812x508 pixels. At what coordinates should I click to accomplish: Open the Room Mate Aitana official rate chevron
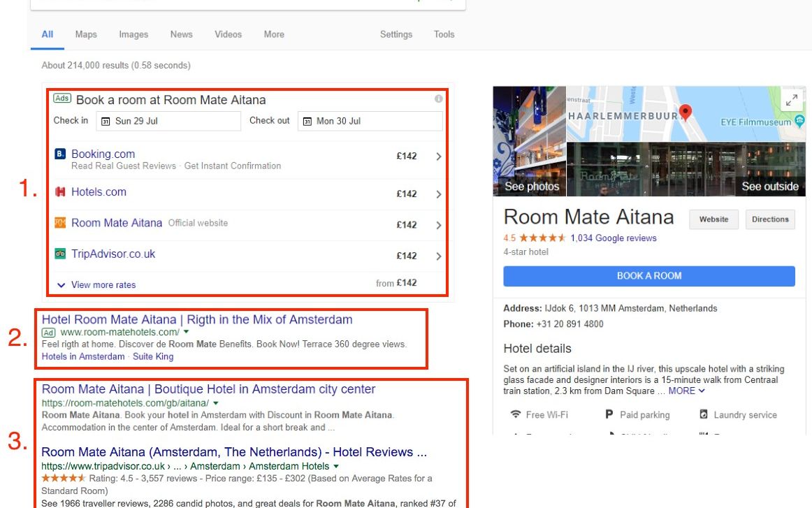[439, 225]
